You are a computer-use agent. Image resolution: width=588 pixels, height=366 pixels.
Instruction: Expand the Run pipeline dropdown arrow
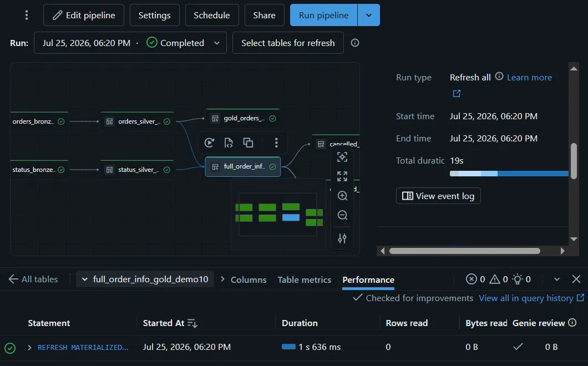coord(369,15)
